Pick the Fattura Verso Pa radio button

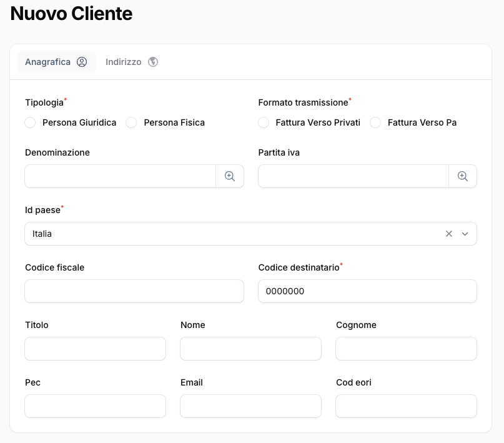375,122
